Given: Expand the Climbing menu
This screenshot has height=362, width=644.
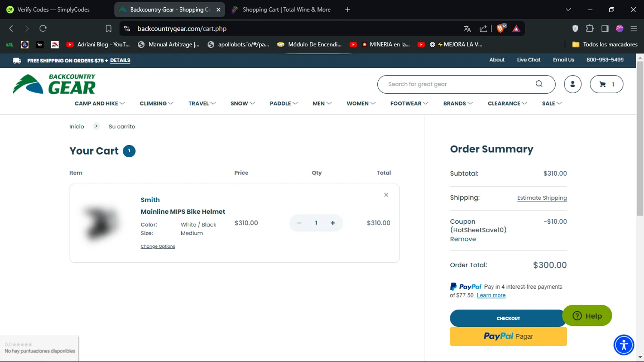Looking at the screenshot, I should (156, 103).
